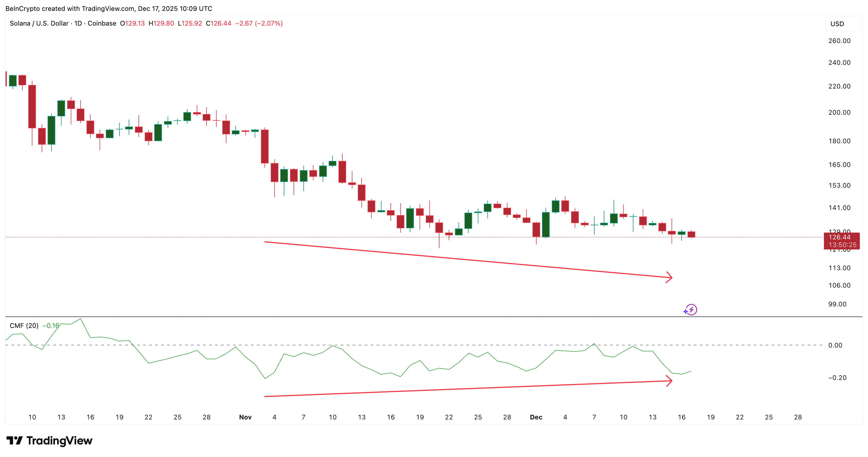This screenshot has width=868, height=457.
Task: Click the Nov label on the time axis
Action: pos(245,417)
